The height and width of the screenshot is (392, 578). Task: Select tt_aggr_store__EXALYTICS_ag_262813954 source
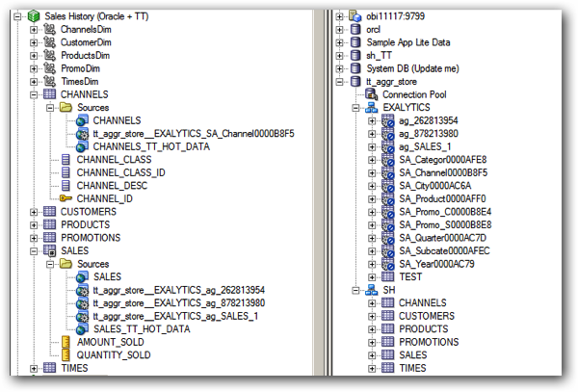click(x=179, y=290)
